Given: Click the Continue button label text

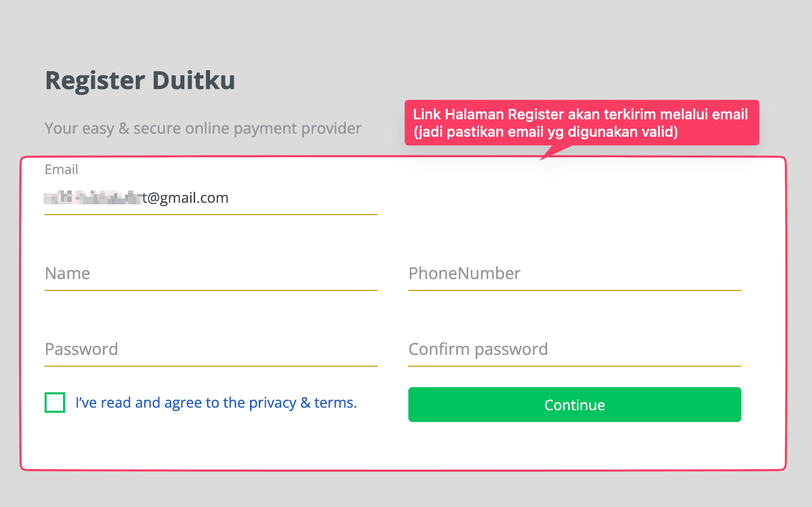Looking at the screenshot, I should pyautogui.click(x=574, y=405).
